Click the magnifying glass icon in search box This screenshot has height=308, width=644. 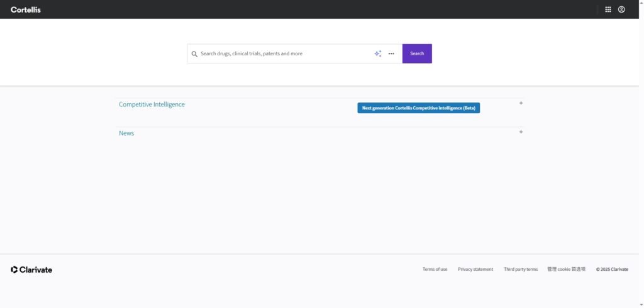click(x=194, y=54)
